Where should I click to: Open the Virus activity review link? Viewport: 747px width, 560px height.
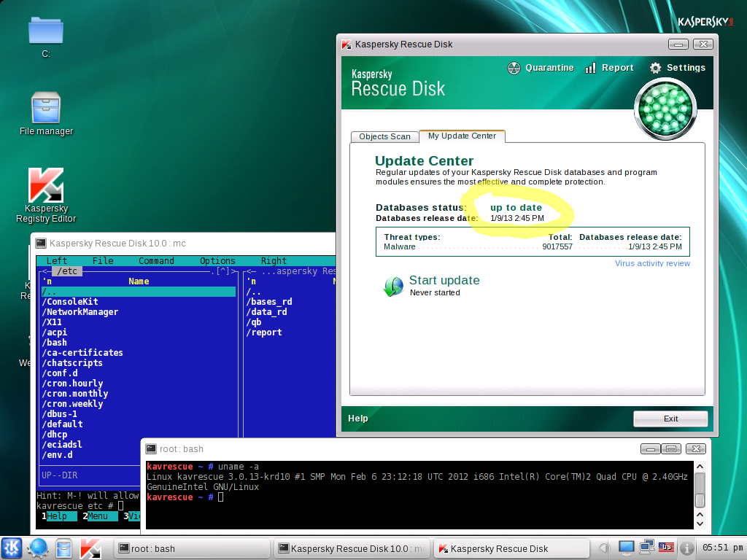(x=652, y=263)
